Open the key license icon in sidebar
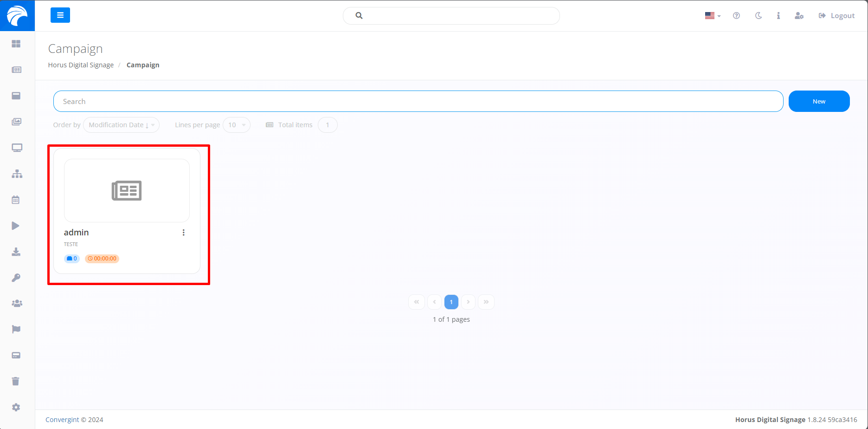Screen dimensions: 868x429 16,278
